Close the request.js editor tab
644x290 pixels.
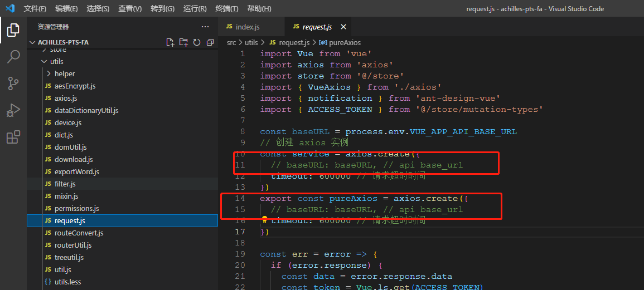343,27
